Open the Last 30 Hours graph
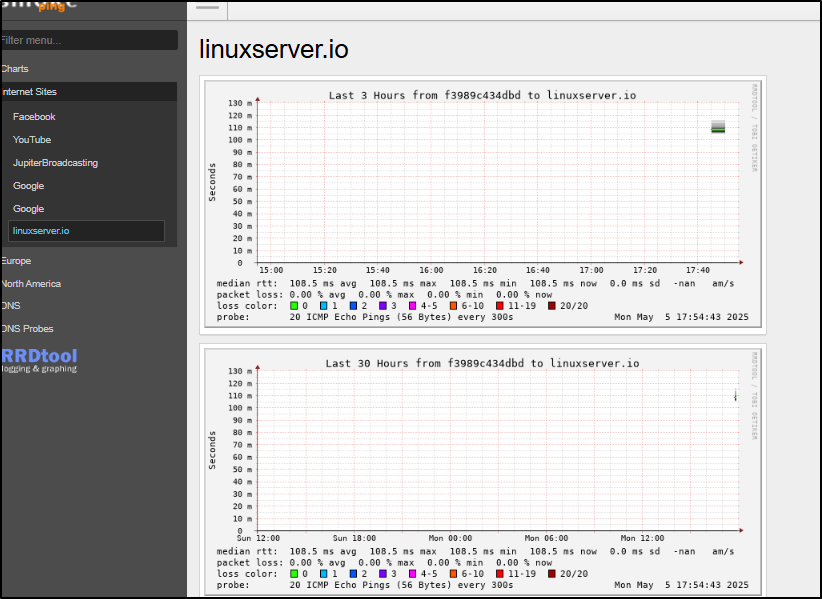This screenshot has width=822, height=599. 483,472
